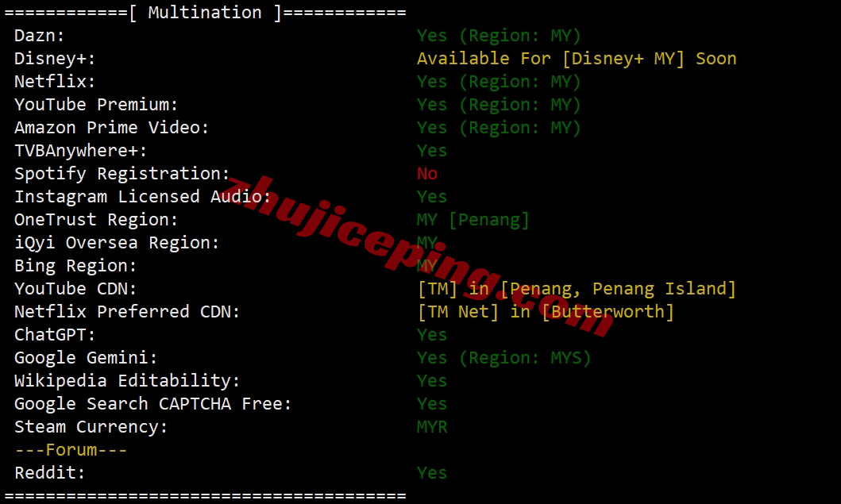Screen dimensions: 841x504
Task: Select the Dazn label text
Action: [40, 36]
